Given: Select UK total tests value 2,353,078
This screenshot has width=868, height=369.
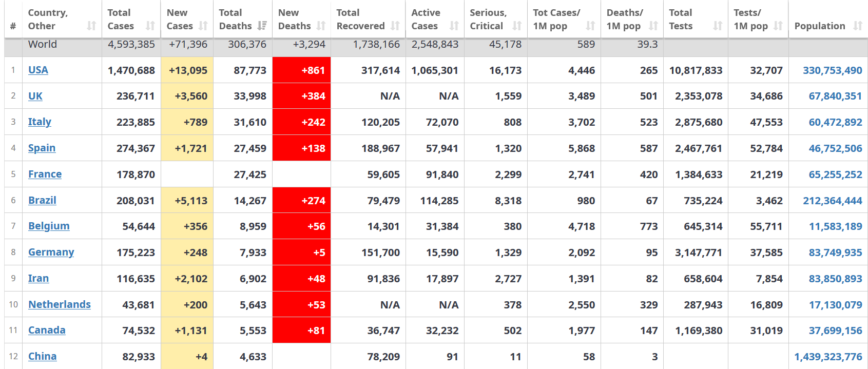Looking at the screenshot, I should [699, 96].
